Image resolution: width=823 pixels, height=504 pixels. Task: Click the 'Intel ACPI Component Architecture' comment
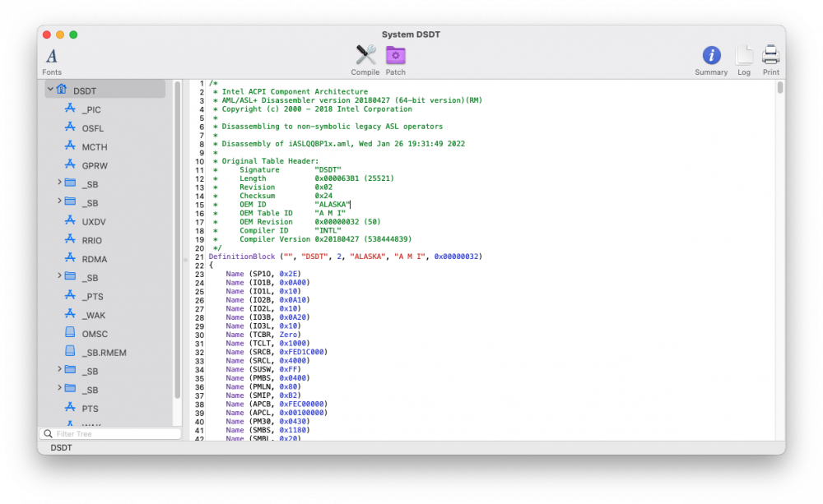295,91
